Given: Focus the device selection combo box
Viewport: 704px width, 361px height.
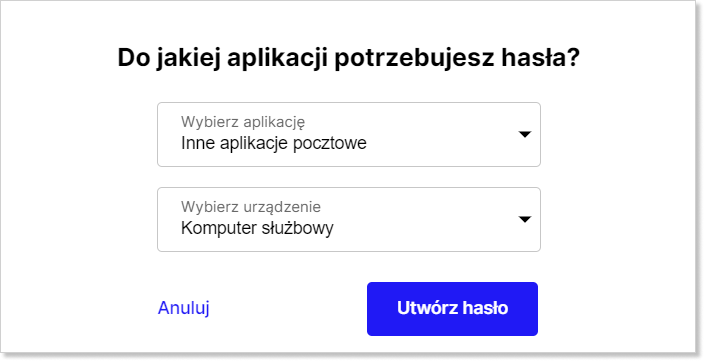Looking at the screenshot, I should [x=349, y=220].
